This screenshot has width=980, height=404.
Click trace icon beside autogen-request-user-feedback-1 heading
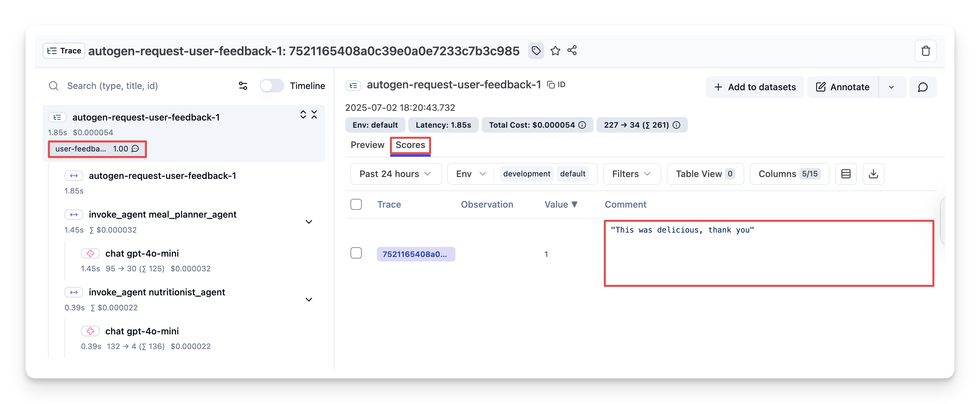click(353, 85)
